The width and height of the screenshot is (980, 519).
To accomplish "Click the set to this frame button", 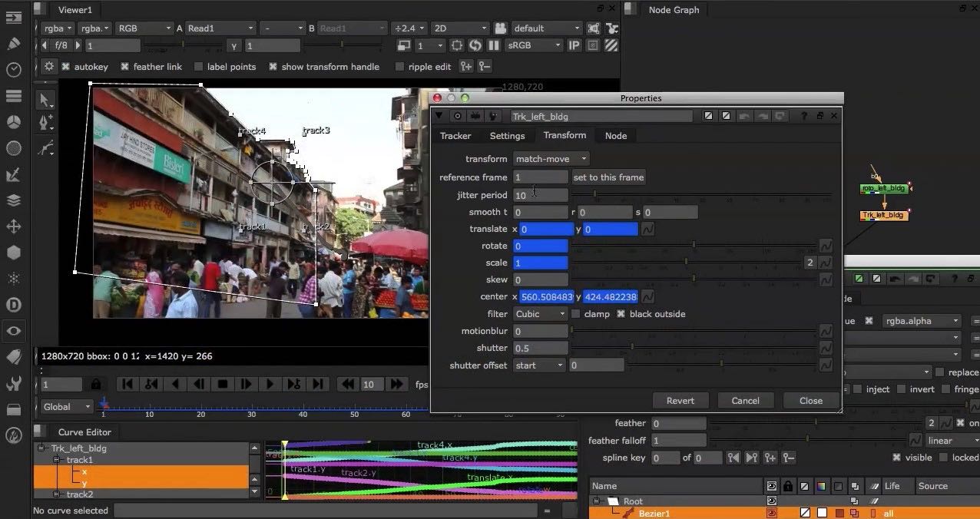I will tap(608, 177).
